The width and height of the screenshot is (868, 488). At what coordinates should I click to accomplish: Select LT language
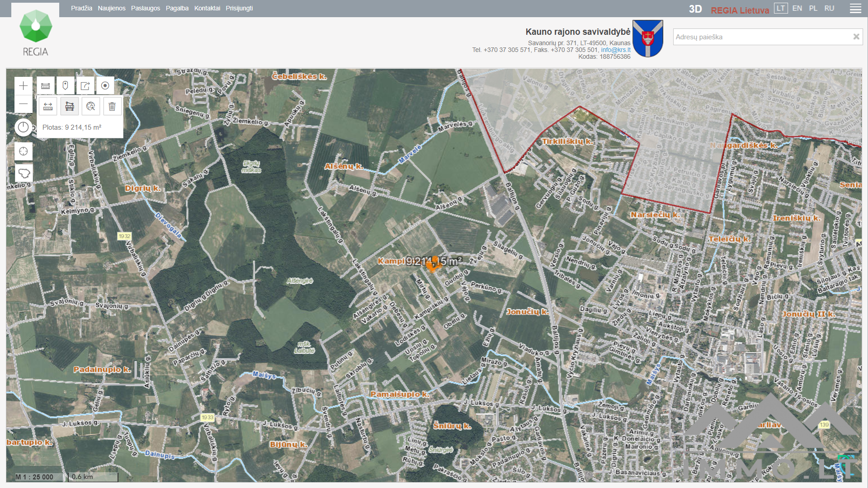point(781,8)
